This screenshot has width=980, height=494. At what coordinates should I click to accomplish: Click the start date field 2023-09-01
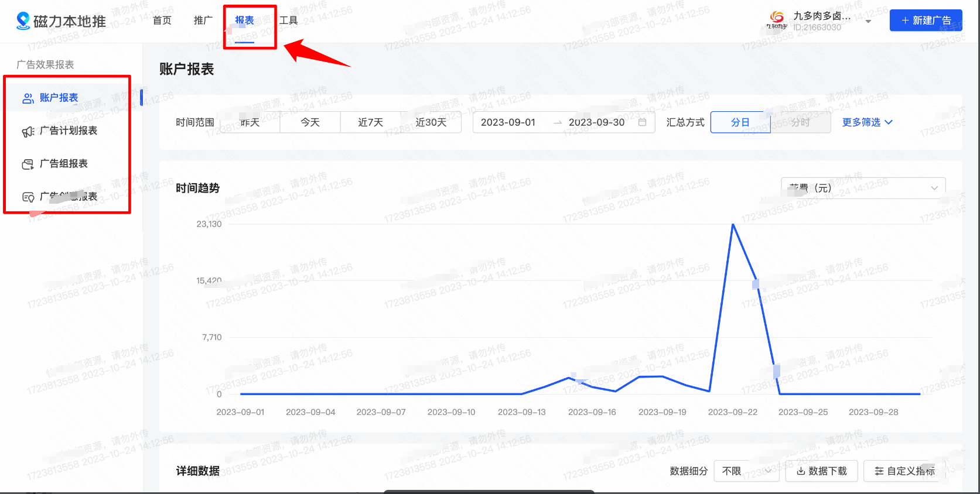coord(508,122)
